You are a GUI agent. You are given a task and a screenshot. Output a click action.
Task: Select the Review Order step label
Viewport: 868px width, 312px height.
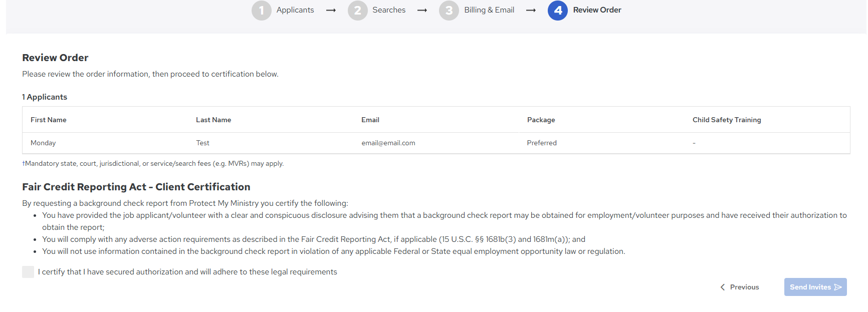pyautogui.click(x=597, y=10)
